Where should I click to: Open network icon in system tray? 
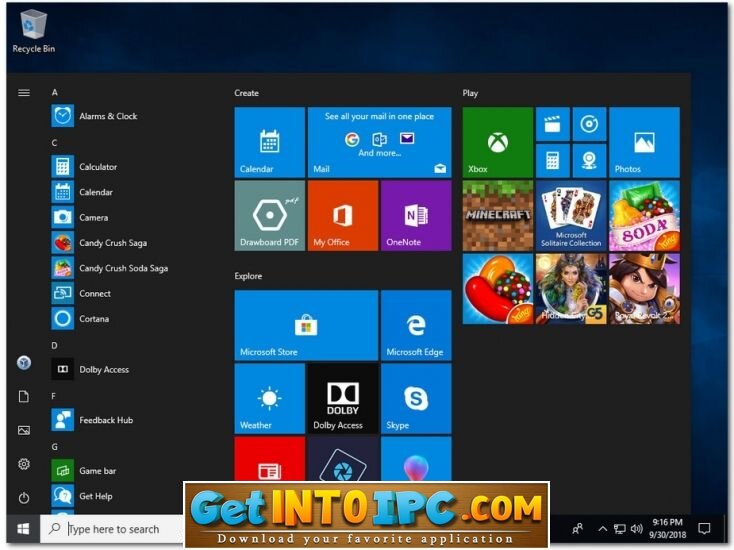click(x=619, y=529)
